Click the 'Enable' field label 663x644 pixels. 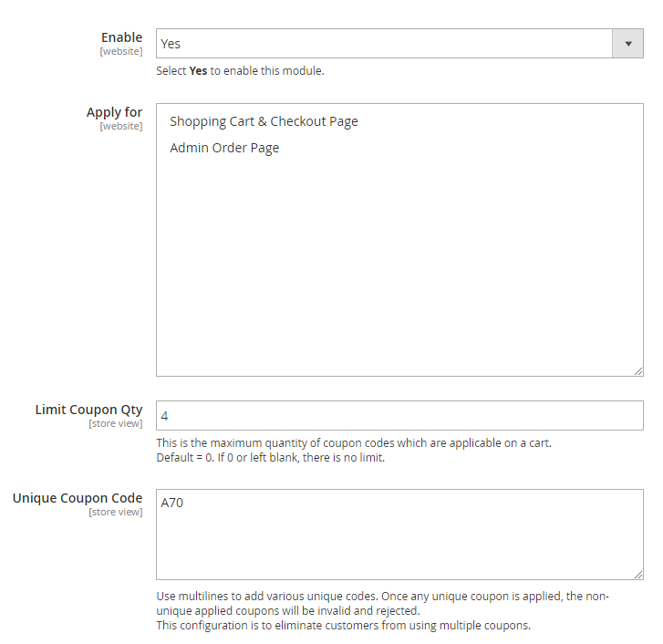[121, 37]
